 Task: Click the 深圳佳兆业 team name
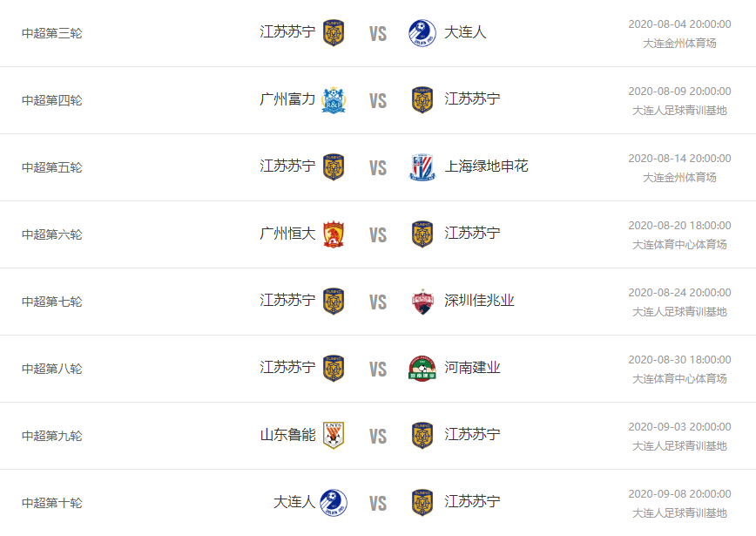[x=479, y=301]
